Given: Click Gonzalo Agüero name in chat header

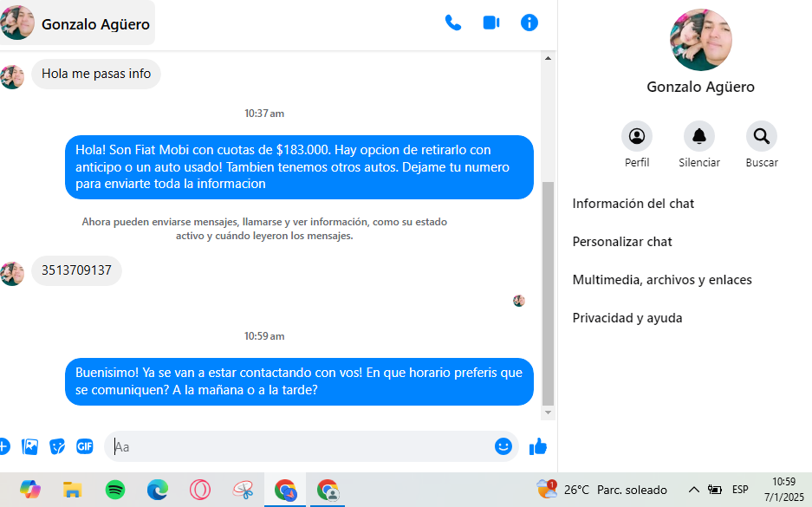Looking at the screenshot, I should pos(95,24).
